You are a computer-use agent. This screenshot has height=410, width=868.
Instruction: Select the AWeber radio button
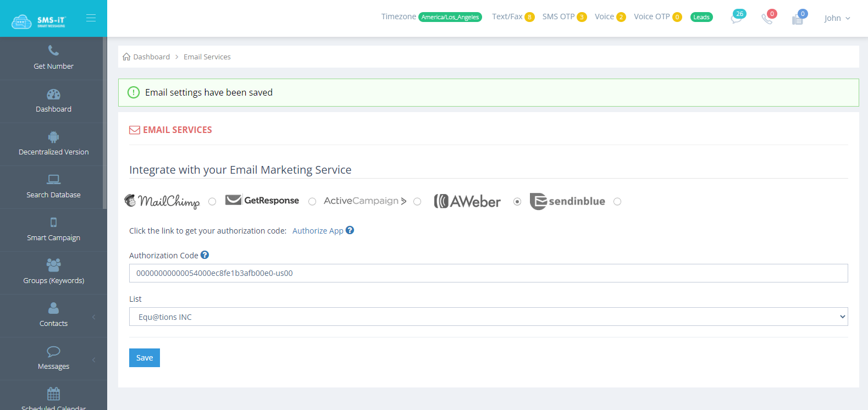[x=517, y=202]
